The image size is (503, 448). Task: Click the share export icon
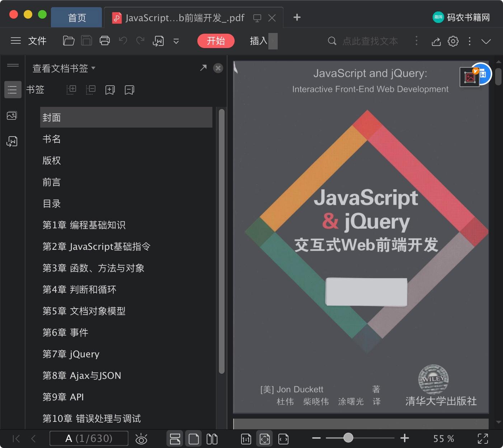(436, 42)
